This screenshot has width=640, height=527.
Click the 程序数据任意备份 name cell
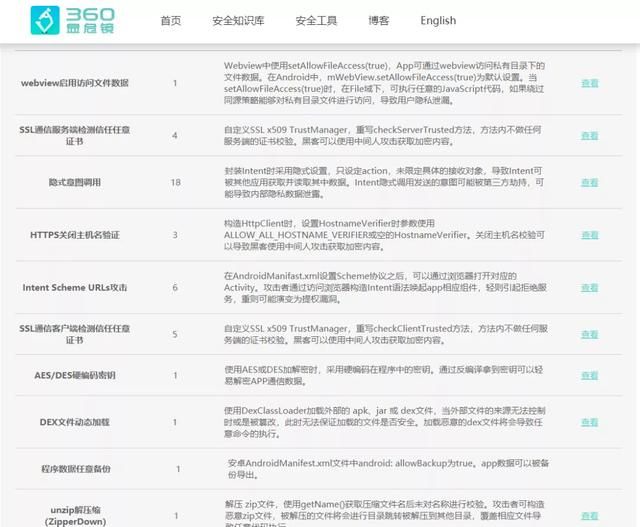pos(76,469)
